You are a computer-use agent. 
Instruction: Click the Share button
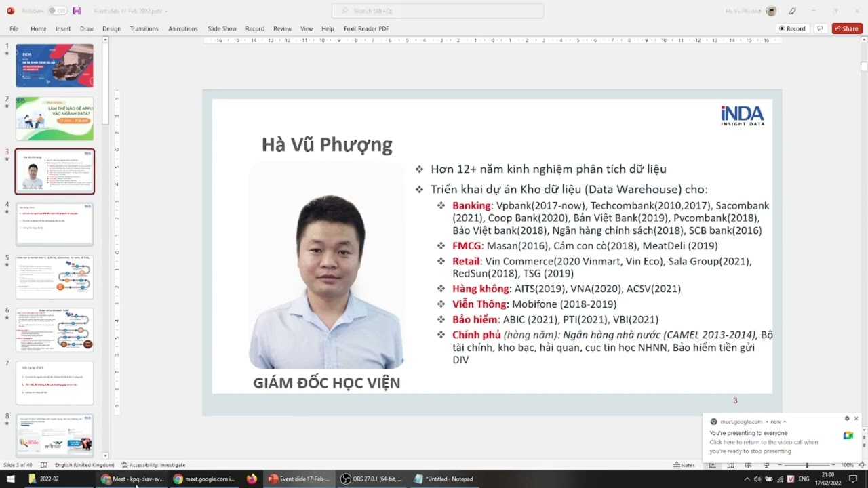pos(847,28)
